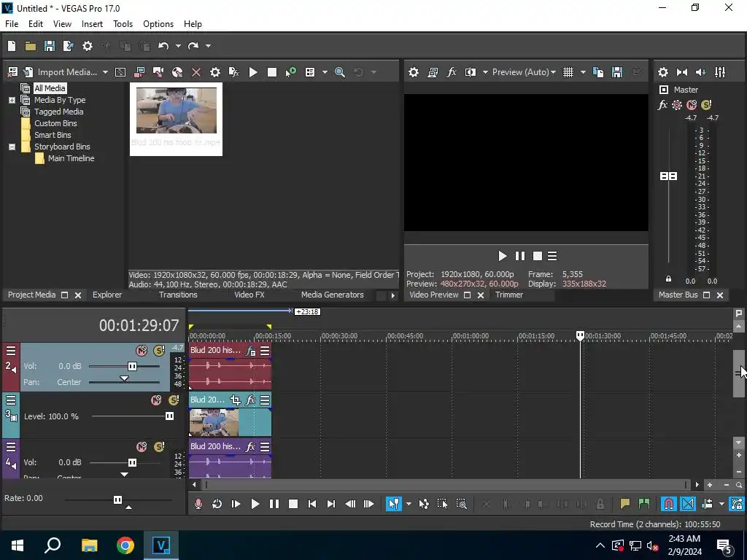Open the edit tool selector dropdown arrow
The image size is (747, 560).
(409, 504)
